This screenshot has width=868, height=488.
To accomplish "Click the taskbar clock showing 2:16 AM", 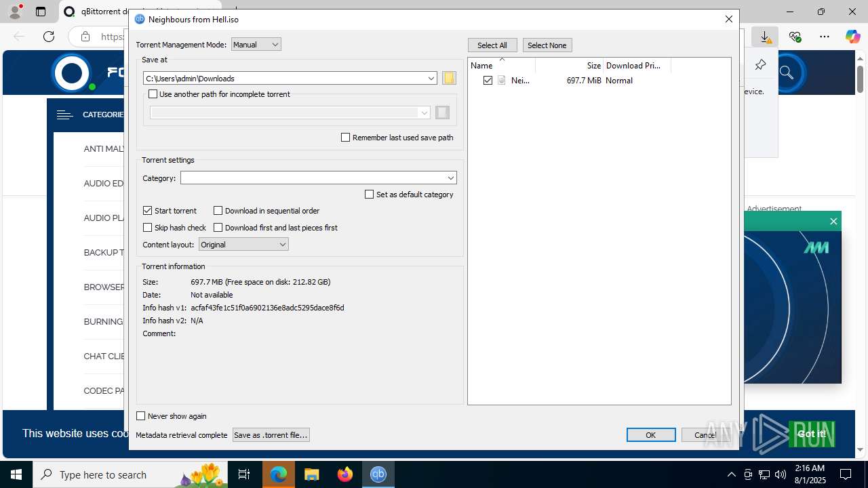I will point(809,474).
